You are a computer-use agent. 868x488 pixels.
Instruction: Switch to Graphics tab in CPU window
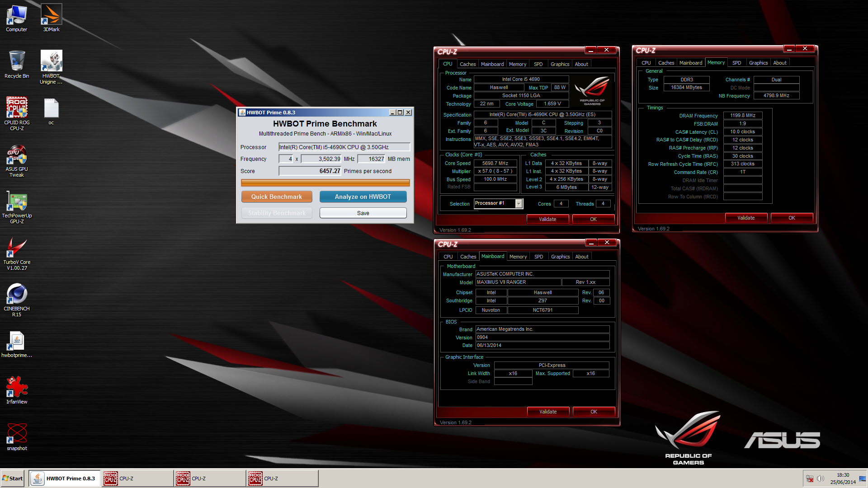pos(560,64)
